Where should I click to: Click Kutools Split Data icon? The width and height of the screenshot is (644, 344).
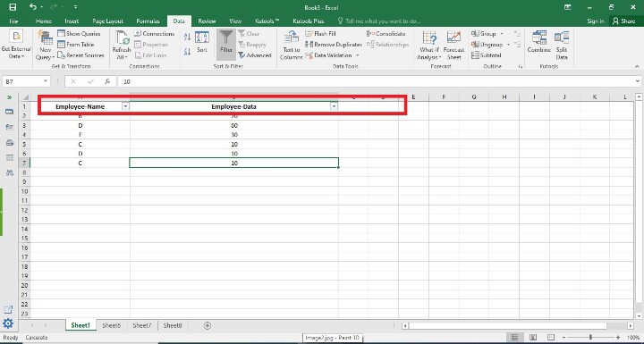(x=562, y=46)
